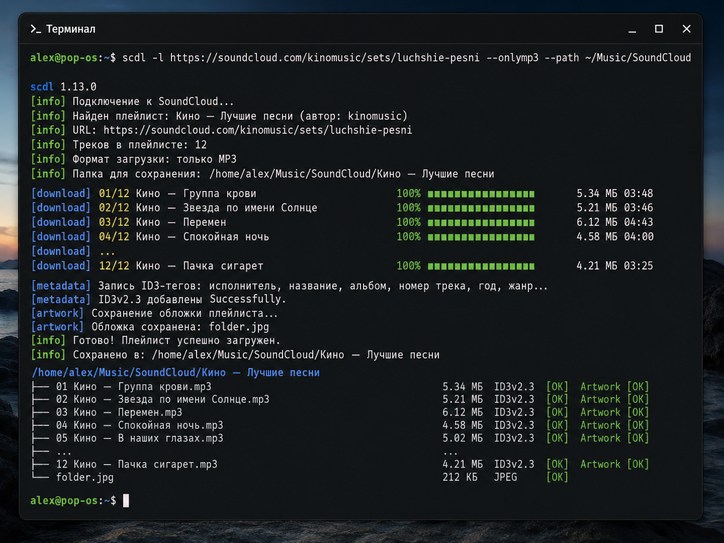Click the 5.02 МБ size in tree listing
Image resolution: width=724 pixels, height=543 pixels.
462,438
